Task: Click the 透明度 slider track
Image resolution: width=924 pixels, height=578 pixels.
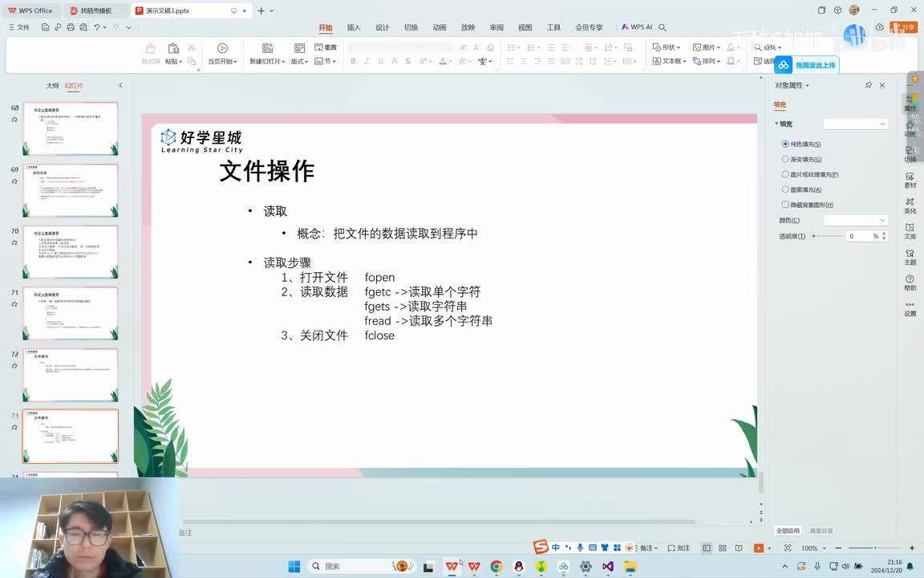Action: (828, 236)
